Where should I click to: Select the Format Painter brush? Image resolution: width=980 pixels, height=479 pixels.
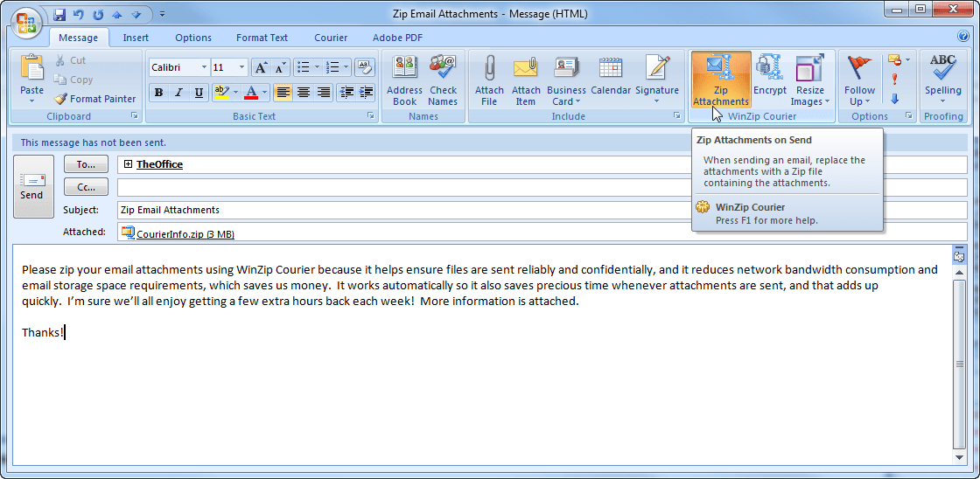pyautogui.click(x=95, y=99)
